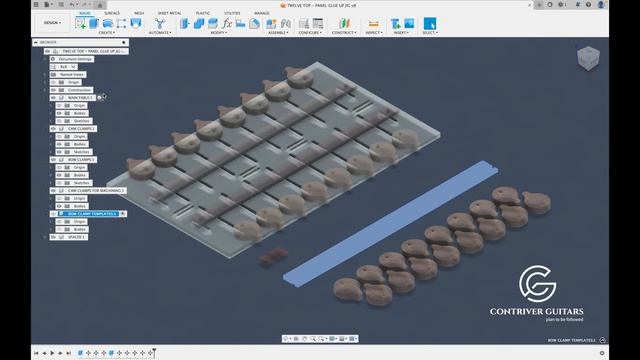640x360 pixels.
Task: Toggle eye of BOW CLAMP TEMPLATES component
Action: click(53, 214)
